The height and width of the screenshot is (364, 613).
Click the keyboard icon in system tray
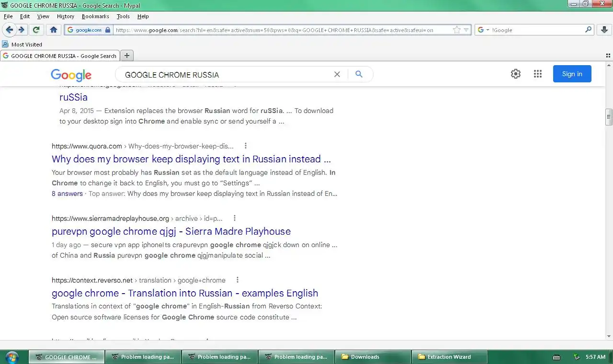[556, 357]
